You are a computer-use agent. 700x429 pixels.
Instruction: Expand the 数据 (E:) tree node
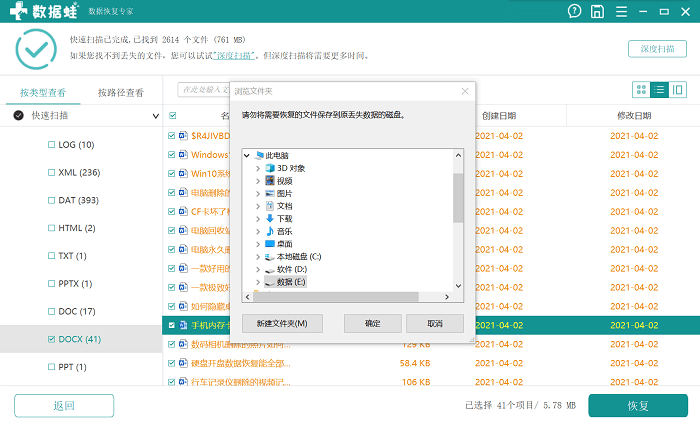(x=258, y=282)
